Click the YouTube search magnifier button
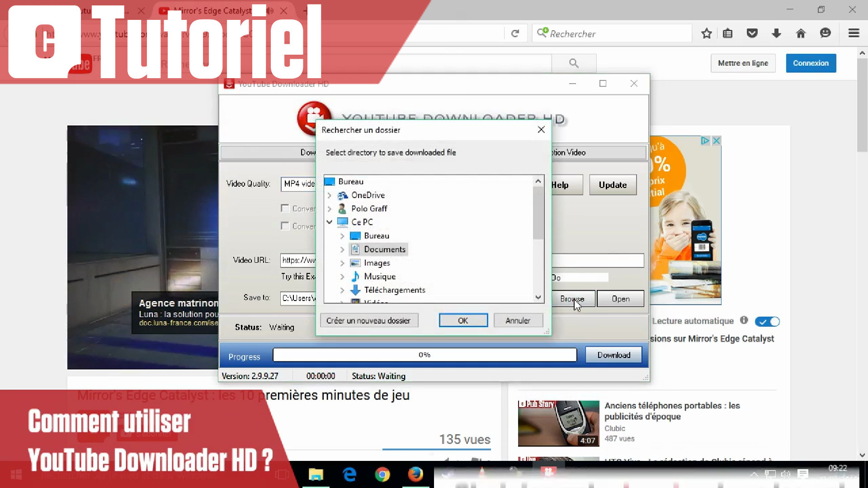The width and height of the screenshot is (868, 488). [x=574, y=63]
